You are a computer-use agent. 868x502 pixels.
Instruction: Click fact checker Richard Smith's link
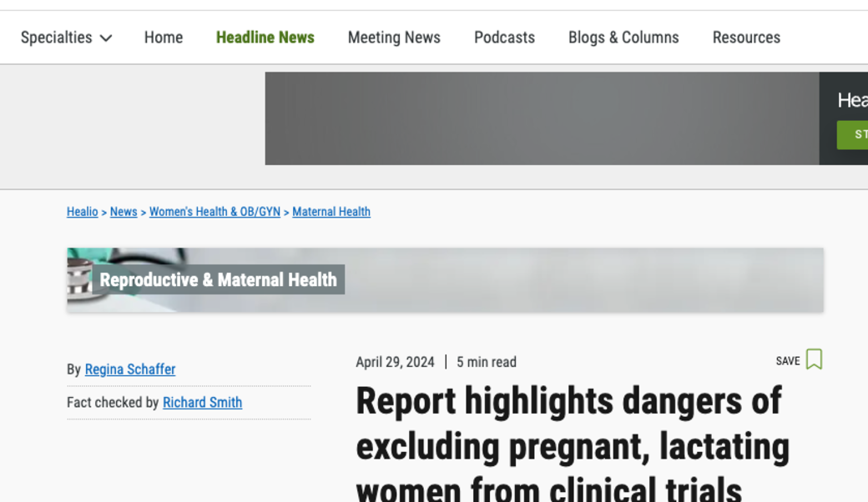[202, 403]
